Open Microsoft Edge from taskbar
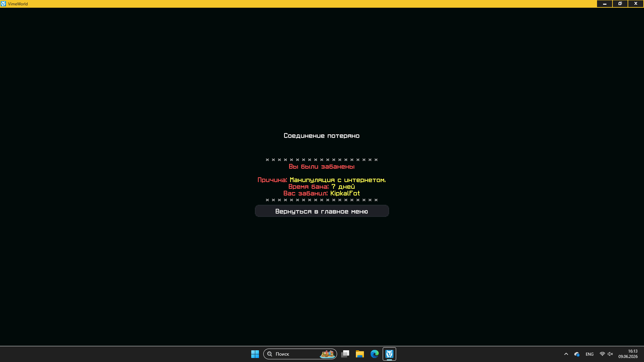The width and height of the screenshot is (644, 362). coord(375,354)
